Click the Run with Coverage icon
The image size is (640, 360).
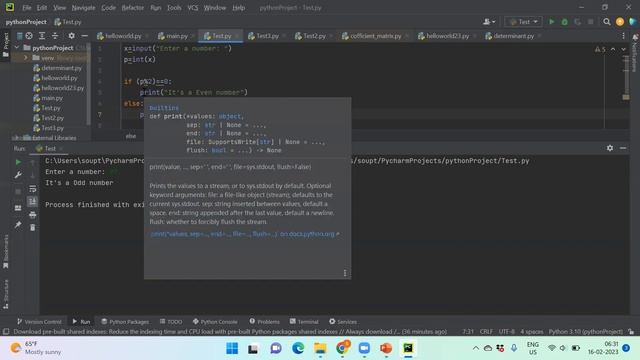pyautogui.click(x=578, y=22)
